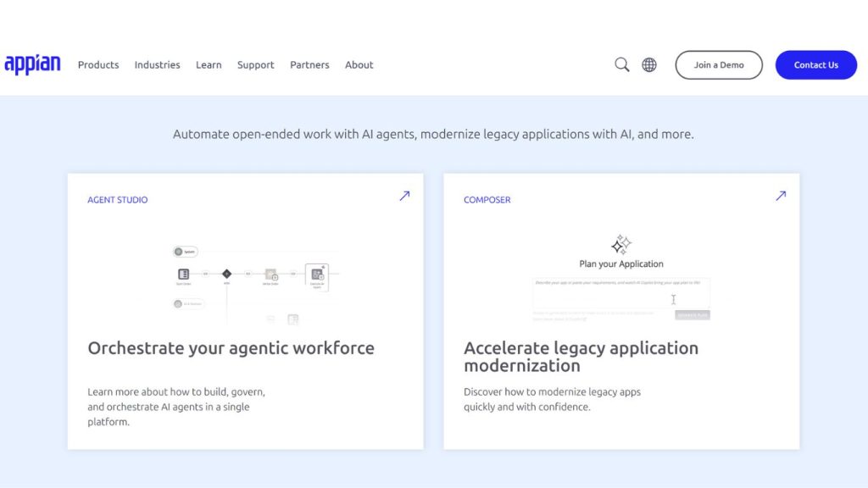
Task: Select the Start Order node in the workflow
Action: click(183, 274)
